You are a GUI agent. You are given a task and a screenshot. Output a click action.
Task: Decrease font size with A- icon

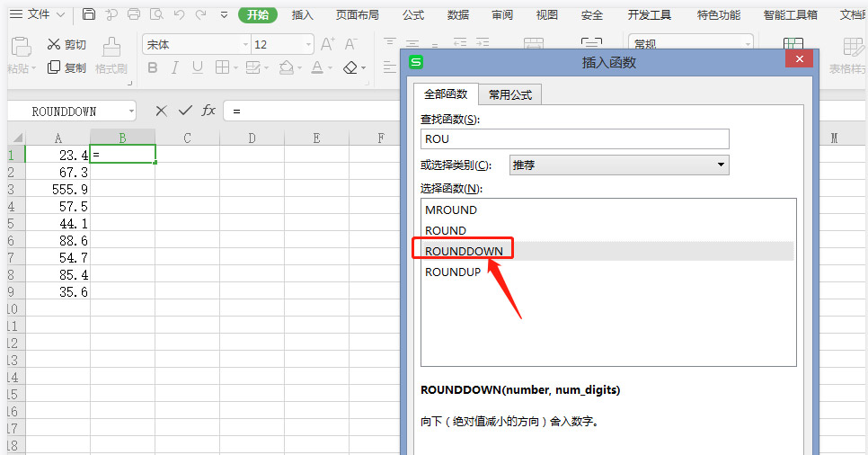tap(351, 44)
